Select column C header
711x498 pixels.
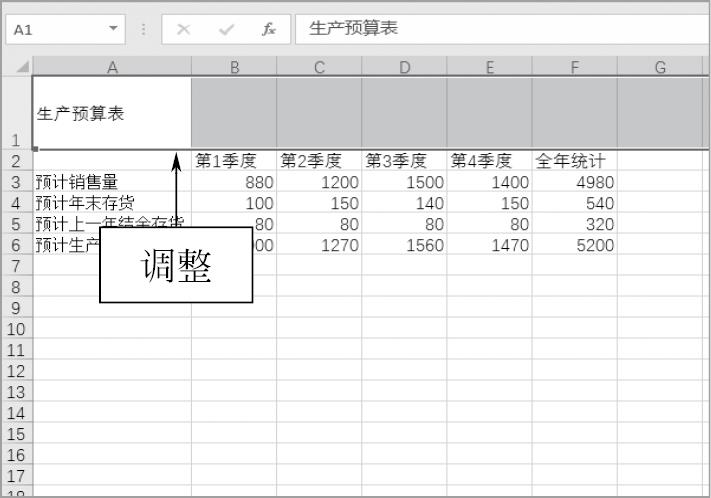click(319, 67)
